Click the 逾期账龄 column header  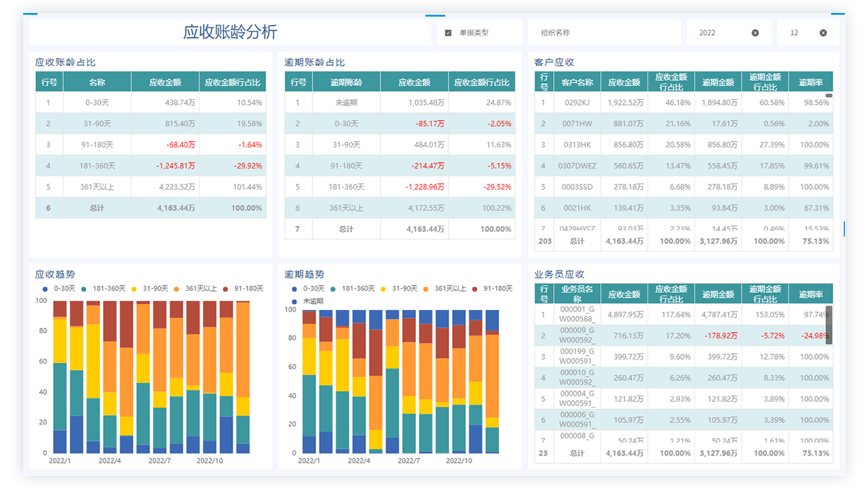(x=346, y=82)
